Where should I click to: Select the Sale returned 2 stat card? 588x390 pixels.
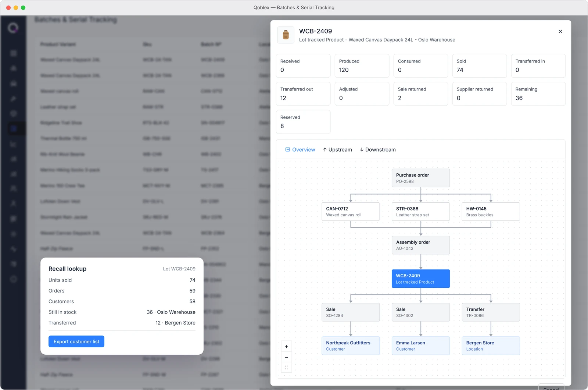421,94
